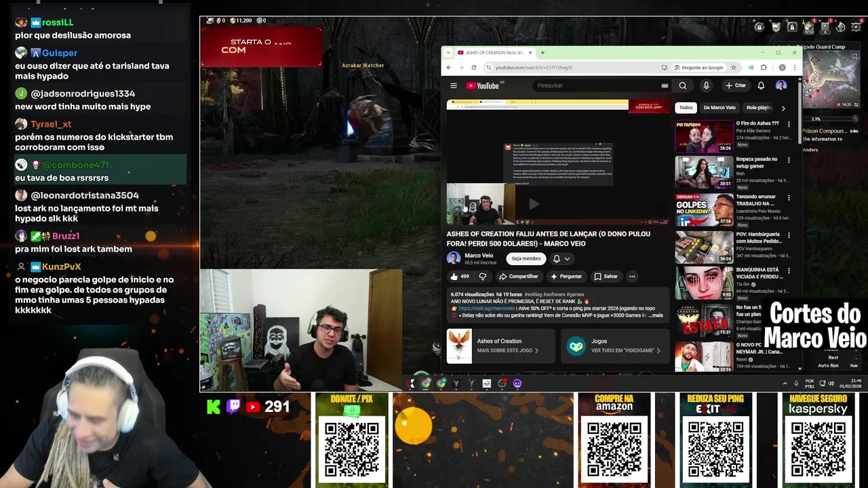Open the on-screen keyboard icon in search box
The height and width of the screenshot is (488, 868).
point(665,85)
